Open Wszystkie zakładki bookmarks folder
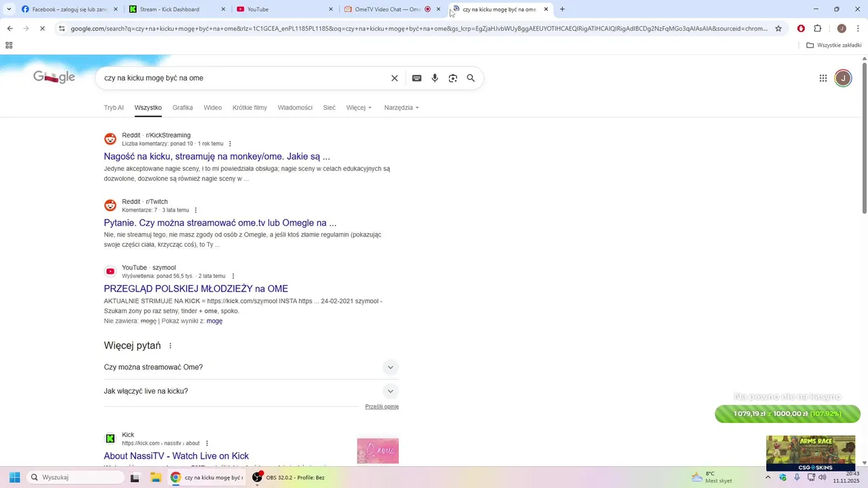The width and height of the screenshot is (868, 488). click(834, 45)
